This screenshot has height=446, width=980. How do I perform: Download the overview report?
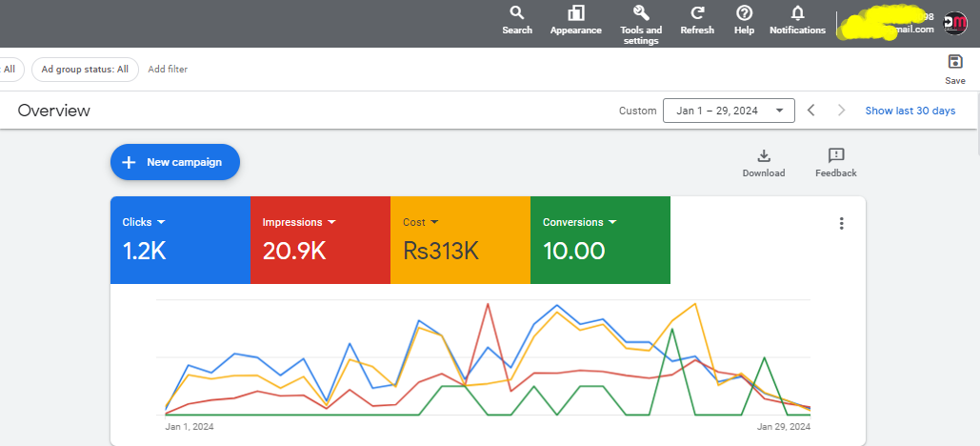pyautogui.click(x=763, y=163)
